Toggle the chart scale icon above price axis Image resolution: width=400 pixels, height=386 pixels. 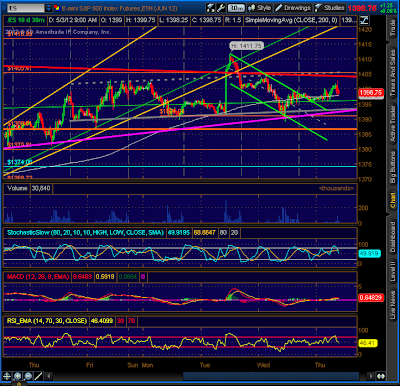coord(364,20)
